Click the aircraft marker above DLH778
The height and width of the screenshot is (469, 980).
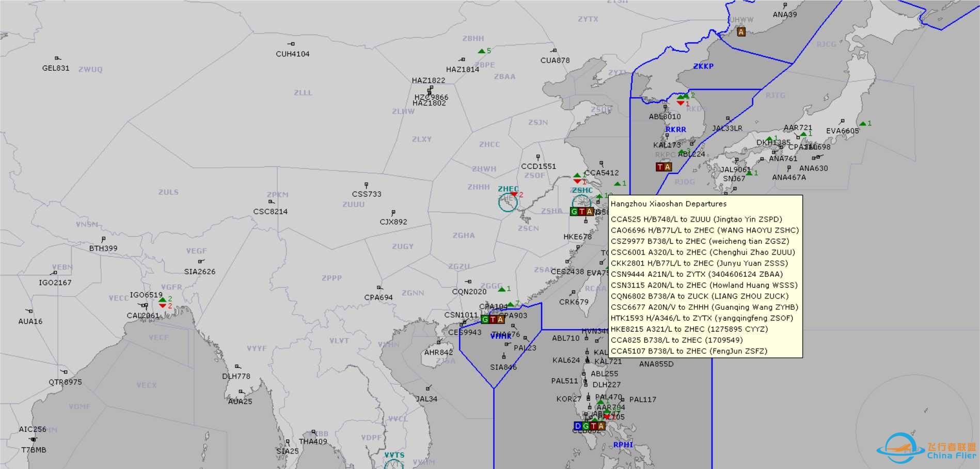(238, 367)
